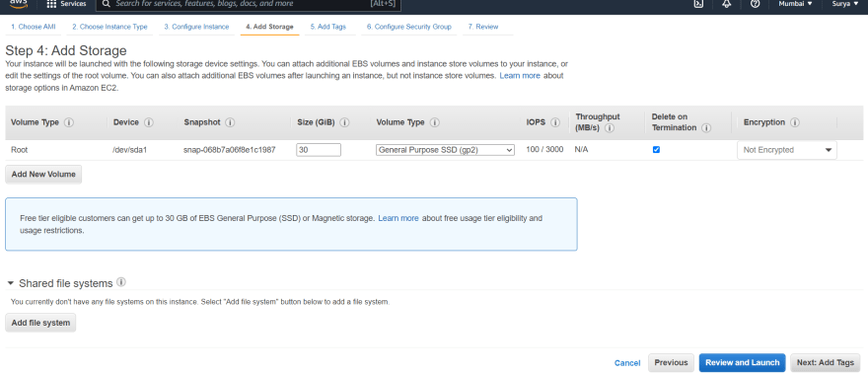Go to 6. Configure Security Group tab
Screen dimensions: 868x374
pyautogui.click(x=409, y=27)
